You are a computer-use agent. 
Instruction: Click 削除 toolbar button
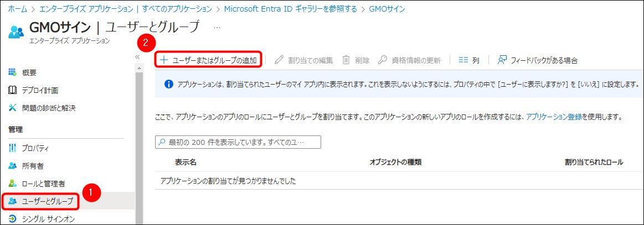[356, 60]
